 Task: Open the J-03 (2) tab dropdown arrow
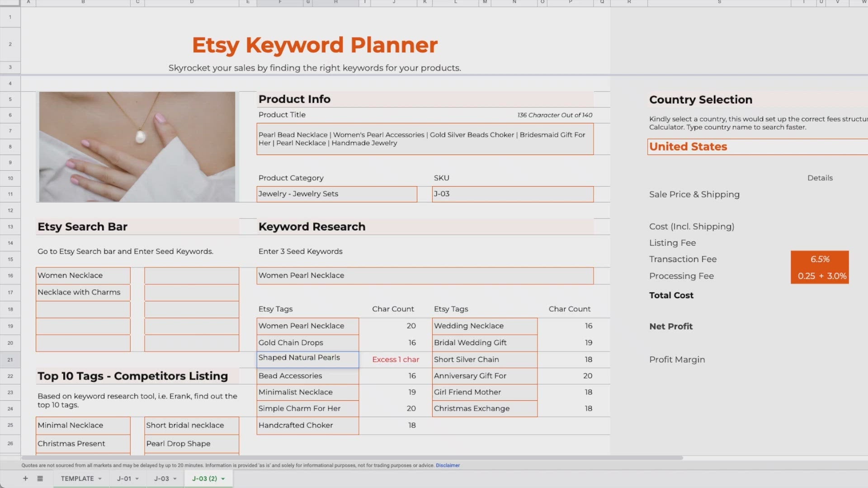tap(223, 479)
